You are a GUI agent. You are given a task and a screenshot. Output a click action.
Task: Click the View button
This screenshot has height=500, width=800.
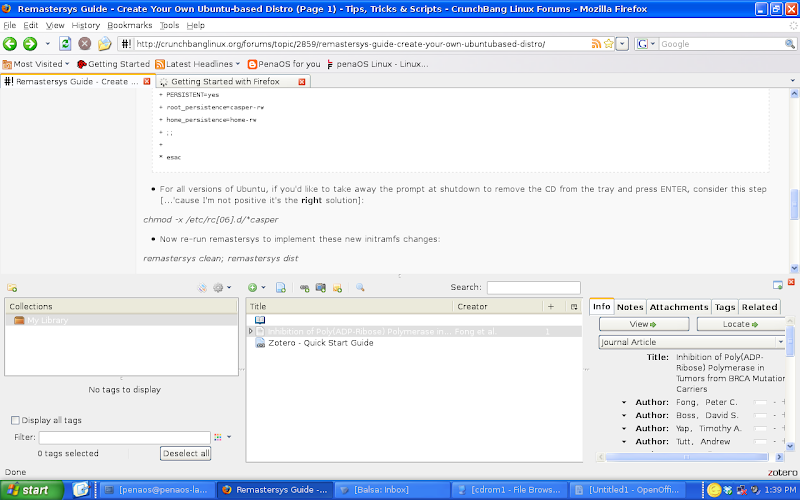click(x=644, y=324)
